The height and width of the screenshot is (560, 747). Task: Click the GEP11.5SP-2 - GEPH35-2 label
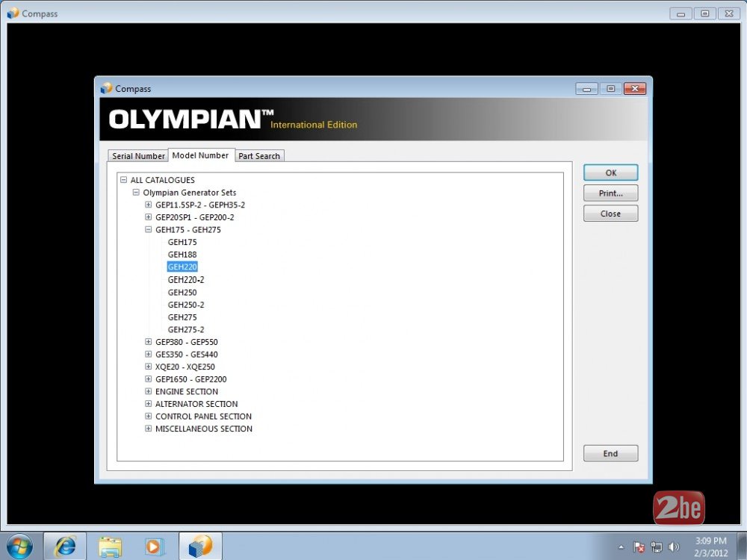[200, 205]
